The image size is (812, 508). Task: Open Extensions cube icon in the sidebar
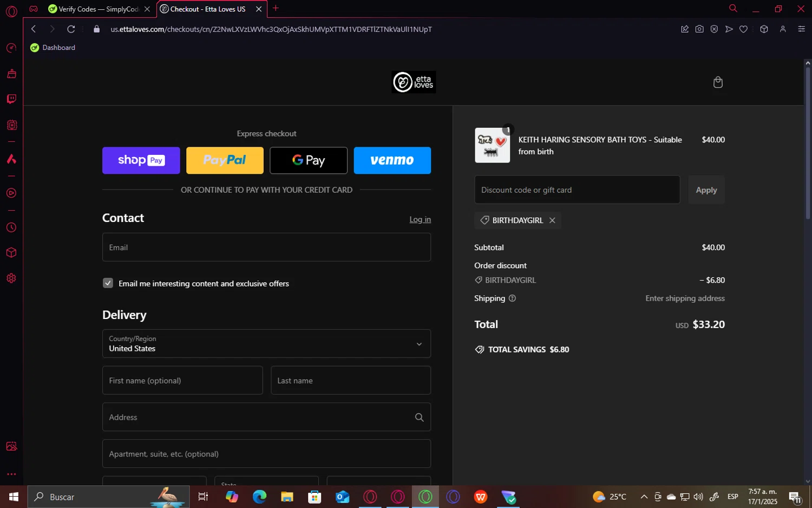click(x=11, y=253)
